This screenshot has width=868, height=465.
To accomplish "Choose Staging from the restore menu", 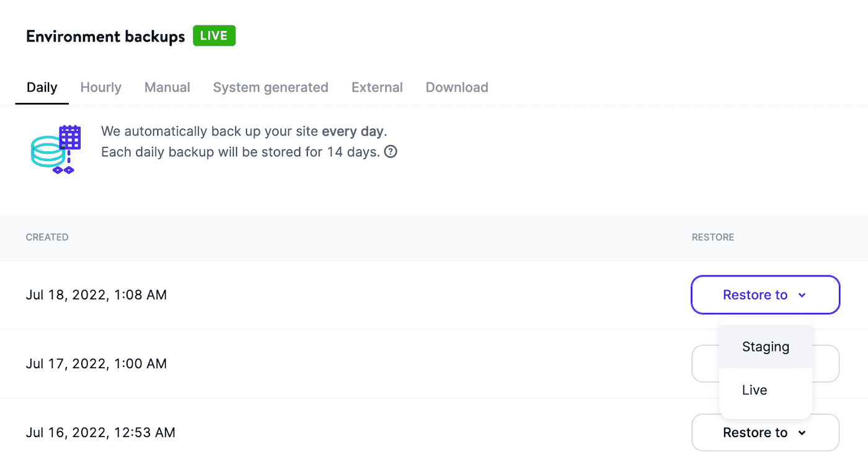I will click(766, 347).
